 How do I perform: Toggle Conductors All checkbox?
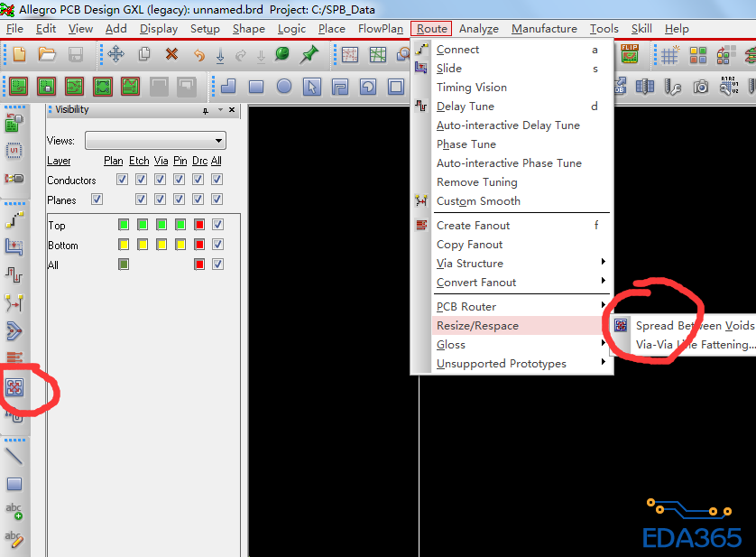pos(217,180)
